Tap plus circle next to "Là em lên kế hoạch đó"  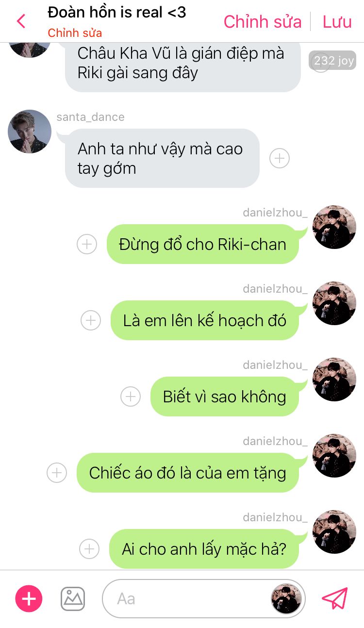tap(91, 320)
